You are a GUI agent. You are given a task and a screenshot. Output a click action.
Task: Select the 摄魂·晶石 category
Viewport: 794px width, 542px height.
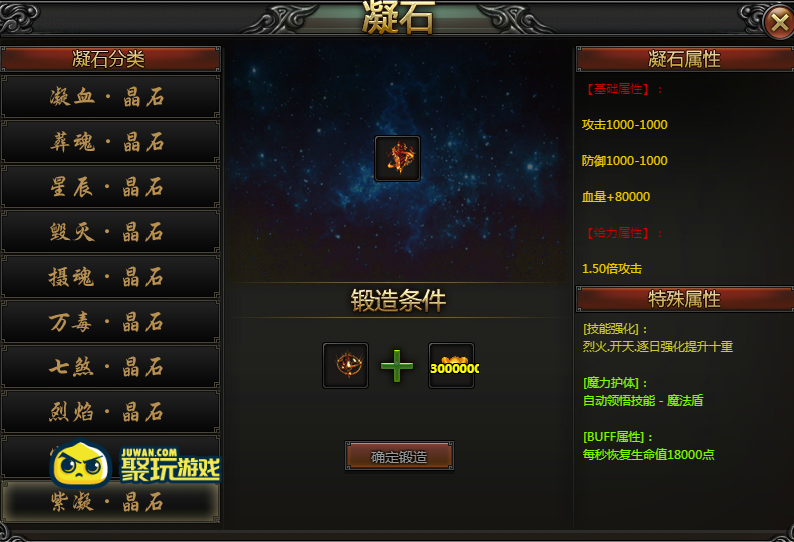pos(110,277)
